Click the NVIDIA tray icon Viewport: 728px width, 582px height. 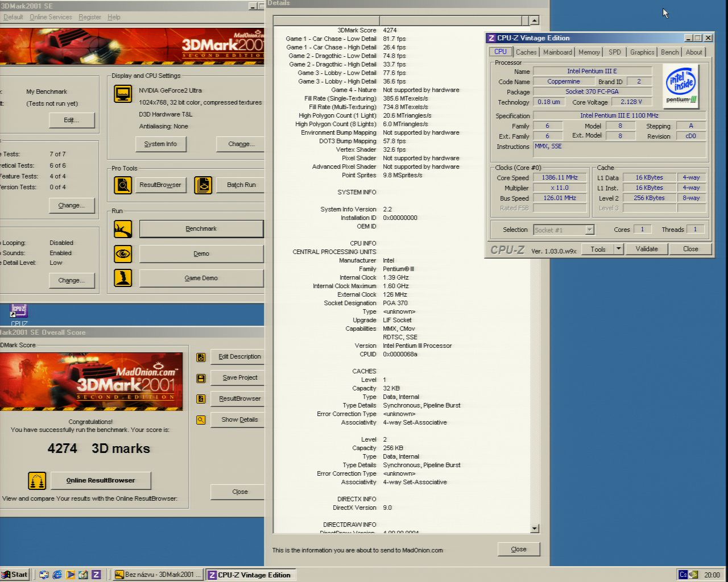pos(693,575)
